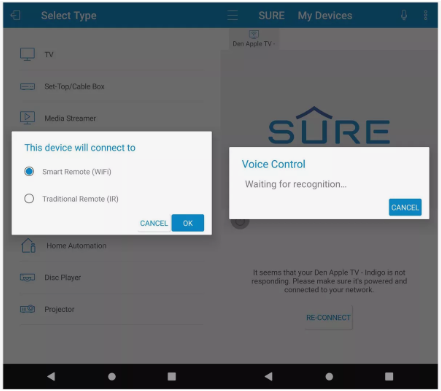441x391 pixels.
Task: Select Traditional Remote (IR) radio button
Action: point(29,199)
